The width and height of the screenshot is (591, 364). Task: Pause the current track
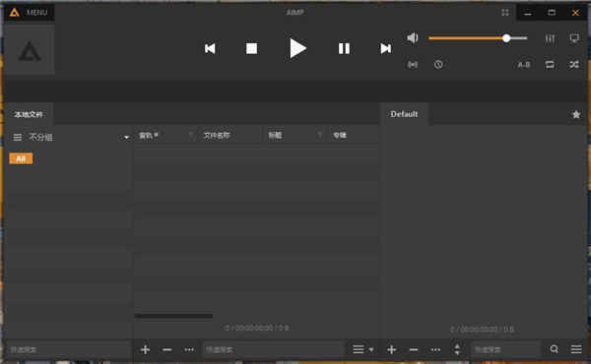coord(344,48)
